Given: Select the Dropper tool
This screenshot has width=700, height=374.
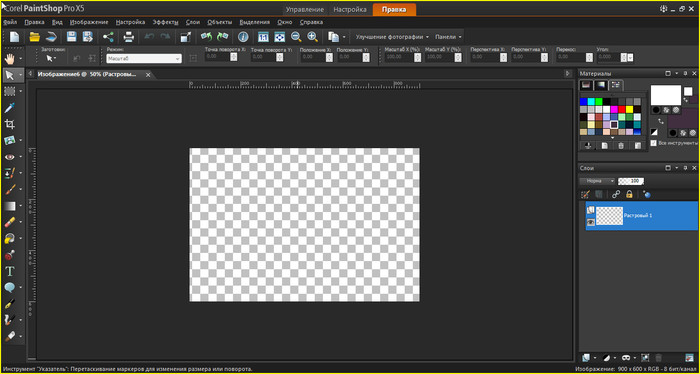Looking at the screenshot, I should click(9, 108).
